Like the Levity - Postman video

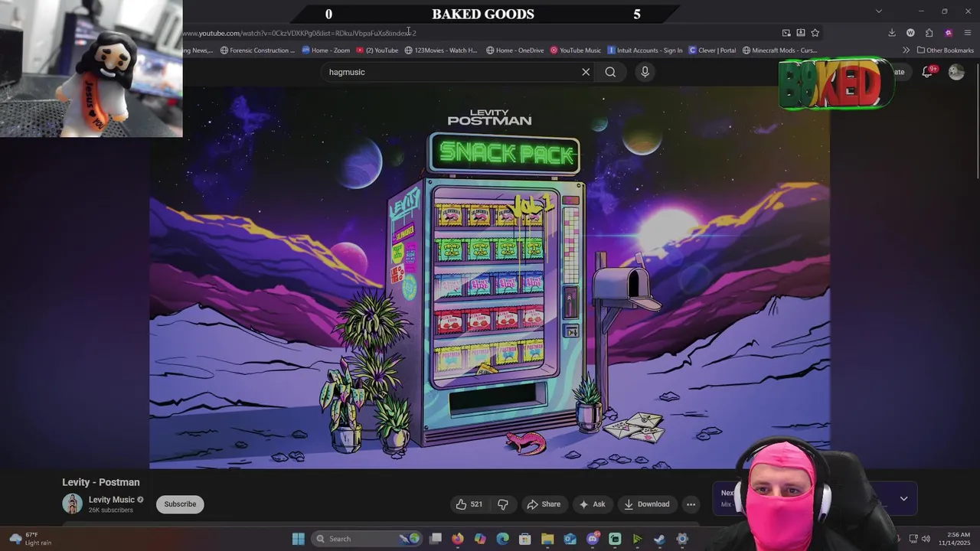pyautogui.click(x=469, y=504)
